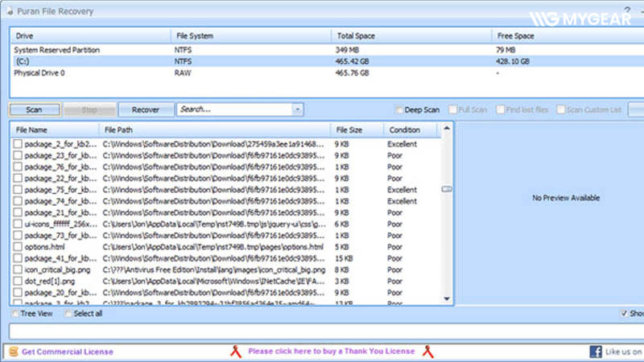The width and height of the screenshot is (644, 362).
Task: Click red ribbon icon right of Thank You text
Action: point(429,352)
